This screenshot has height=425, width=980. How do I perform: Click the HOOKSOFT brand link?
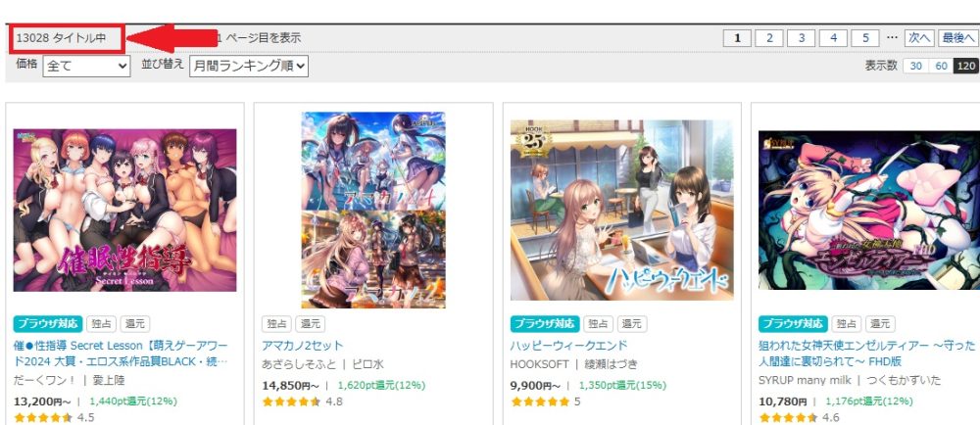[x=540, y=364]
